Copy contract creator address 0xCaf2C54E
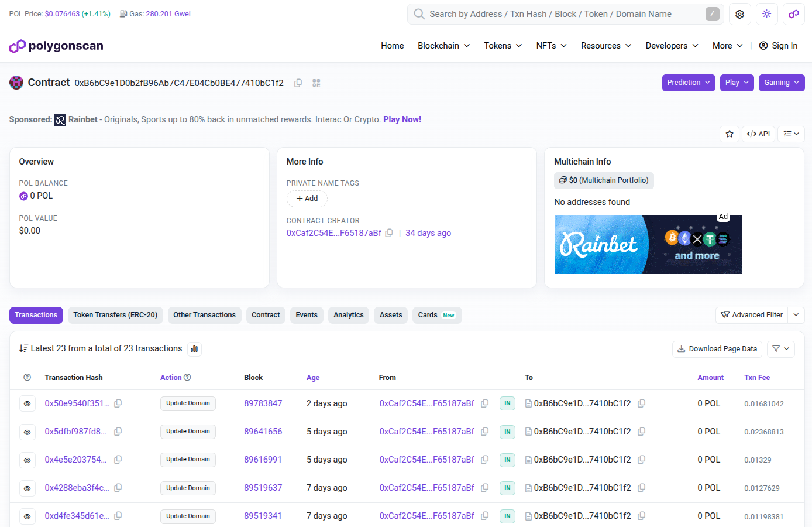The image size is (812, 527). pos(389,233)
